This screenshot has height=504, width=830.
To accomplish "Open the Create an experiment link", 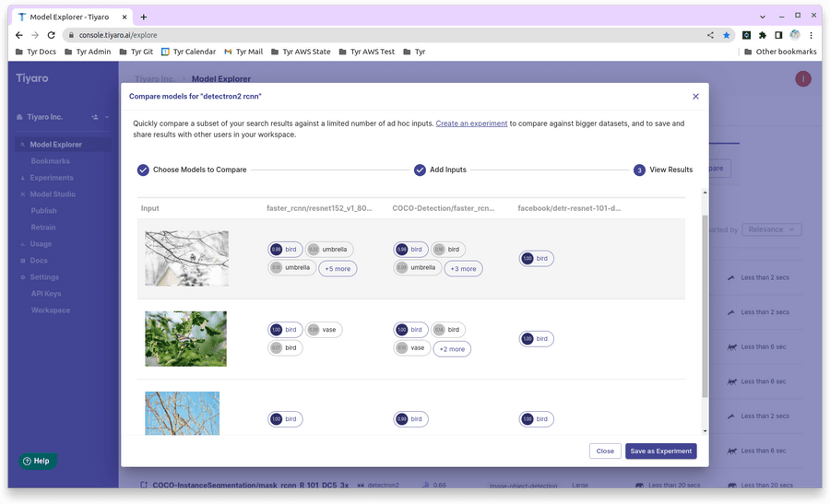I will coord(471,123).
